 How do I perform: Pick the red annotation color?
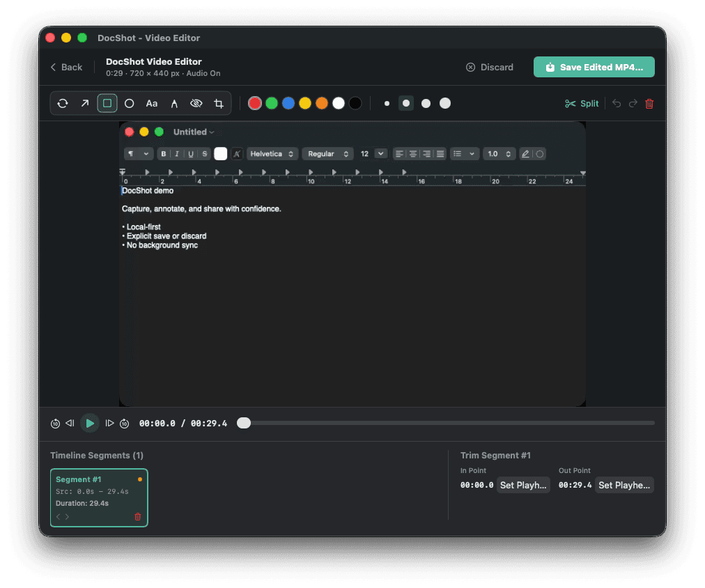click(x=255, y=103)
